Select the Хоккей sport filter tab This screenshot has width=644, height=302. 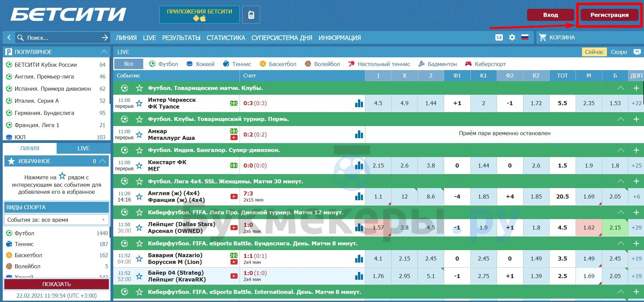coord(201,64)
